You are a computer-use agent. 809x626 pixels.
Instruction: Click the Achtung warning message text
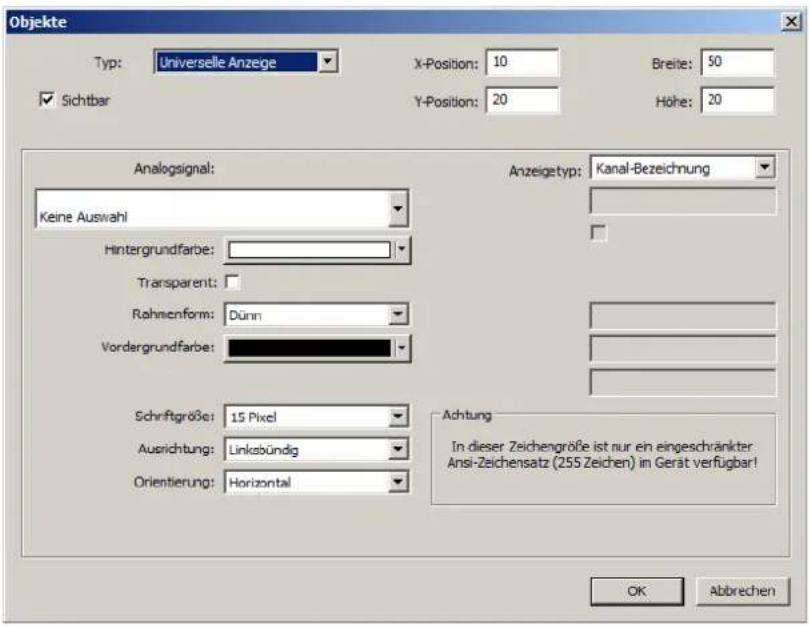coord(603,455)
